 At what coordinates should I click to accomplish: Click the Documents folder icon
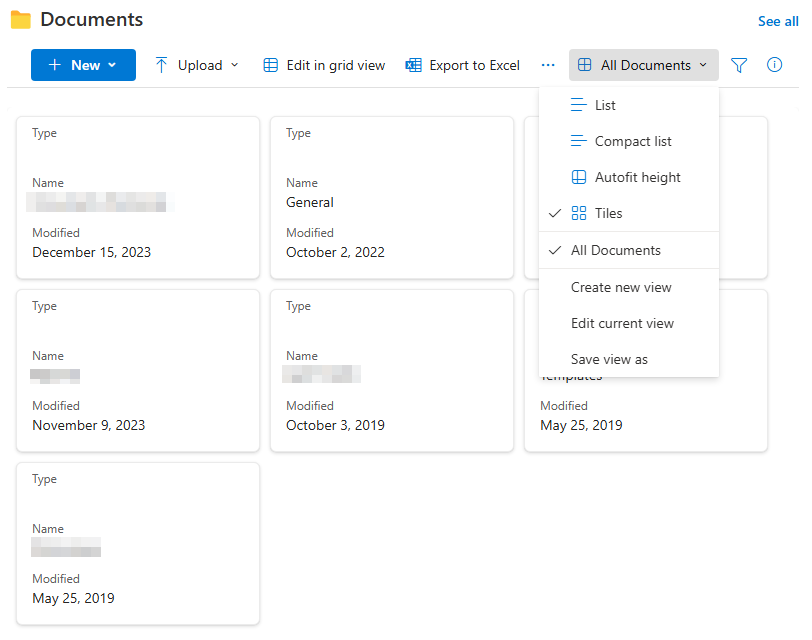[21, 18]
